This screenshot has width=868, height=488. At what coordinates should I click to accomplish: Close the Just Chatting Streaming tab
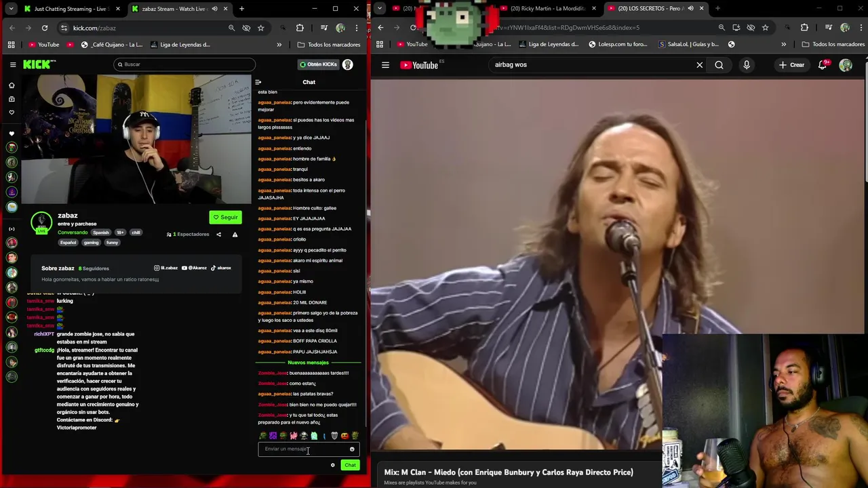(118, 9)
